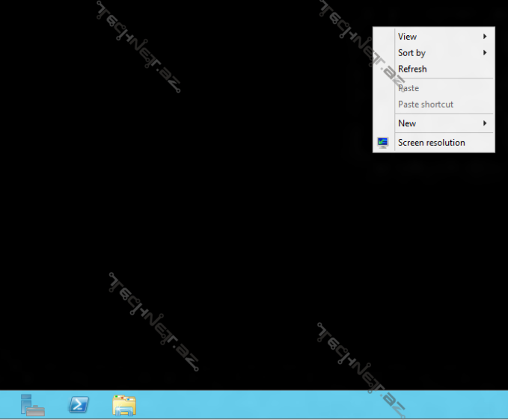This screenshot has width=508, height=420.
Task: Click the greyed-out Paste entry
Action: click(408, 88)
